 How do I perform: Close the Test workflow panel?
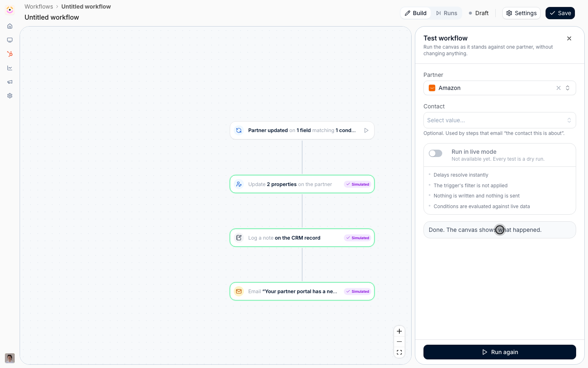(x=569, y=38)
